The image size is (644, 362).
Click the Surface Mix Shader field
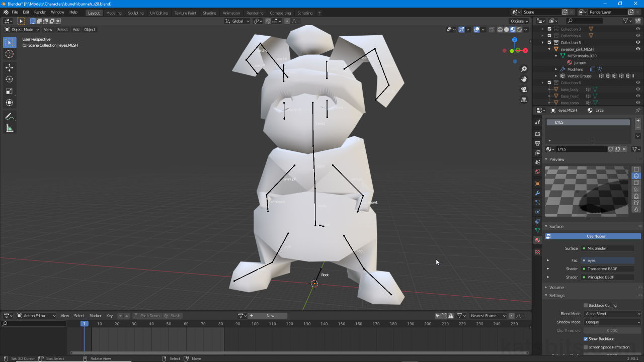[608, 248]
